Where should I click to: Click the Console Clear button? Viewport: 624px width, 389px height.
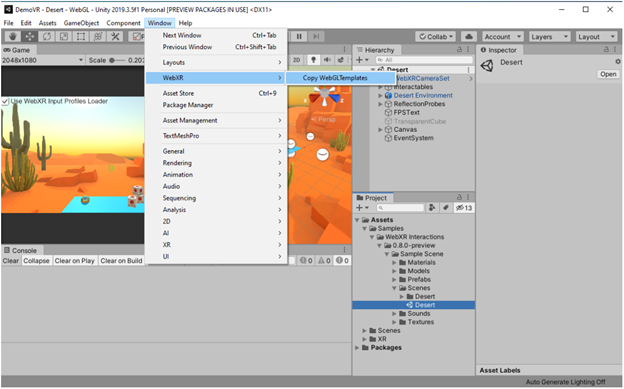coord(10,261)
